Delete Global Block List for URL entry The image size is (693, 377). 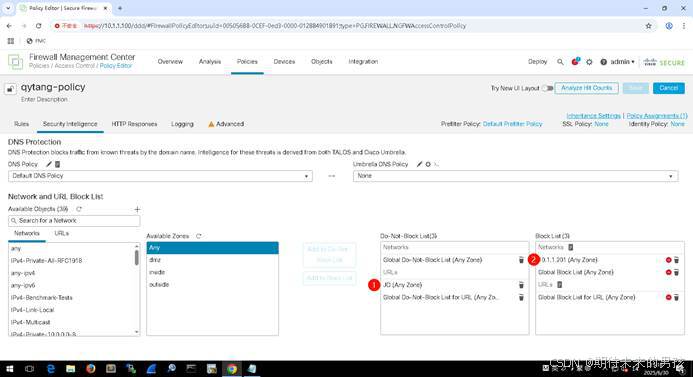(x=676, y=297)
